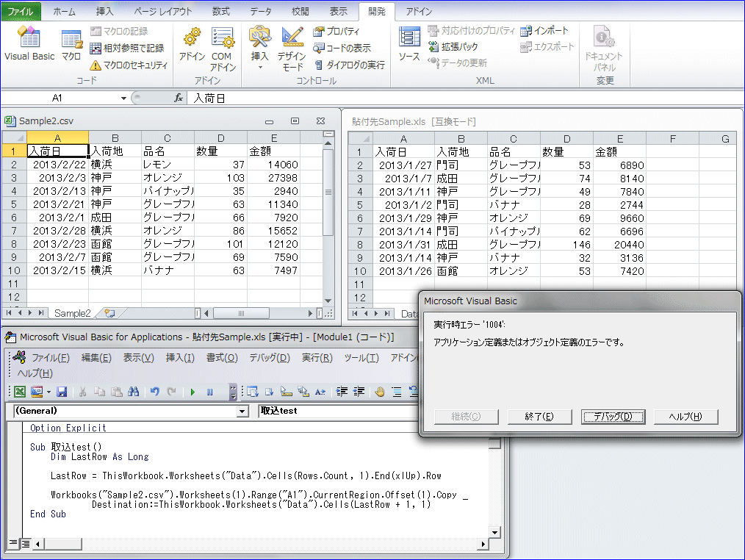Click the Find binoculars icon in VBA toolbar
Viewport: 745px width, 560px height.
pyautogui.click(x=133, y=392)
